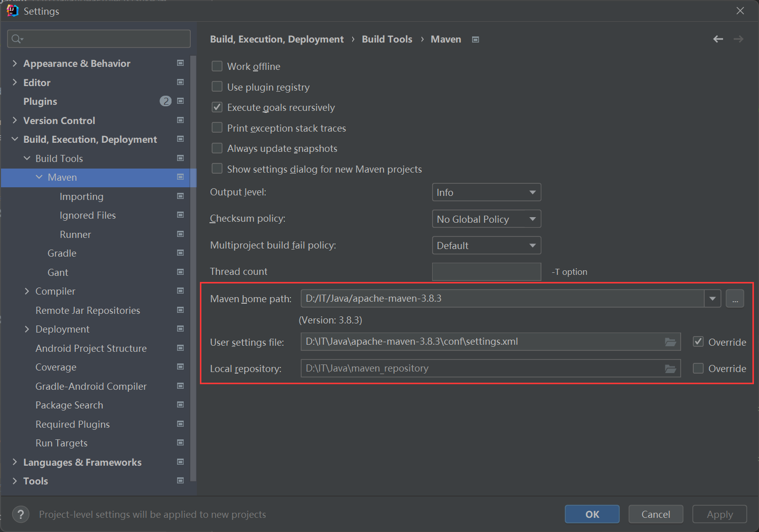Open the Android Project Structure page
759x532 pixels.
(91, 348)
